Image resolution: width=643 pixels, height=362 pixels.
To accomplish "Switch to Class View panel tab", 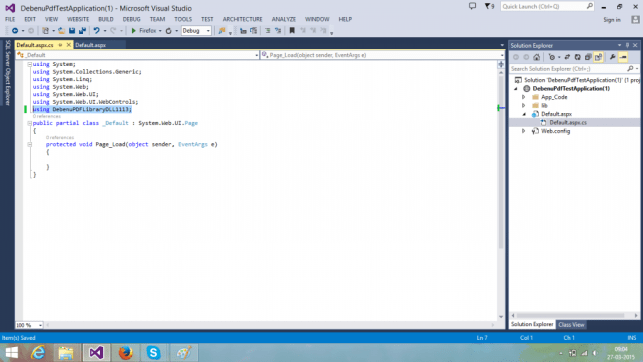I will 571,325.
